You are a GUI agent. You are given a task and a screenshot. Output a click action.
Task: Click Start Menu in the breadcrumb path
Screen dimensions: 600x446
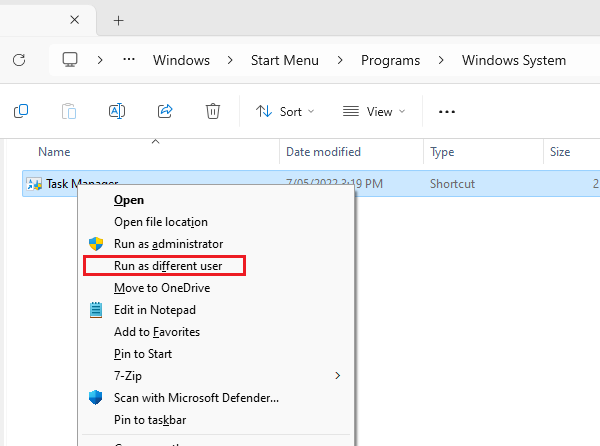click(285, 60)
